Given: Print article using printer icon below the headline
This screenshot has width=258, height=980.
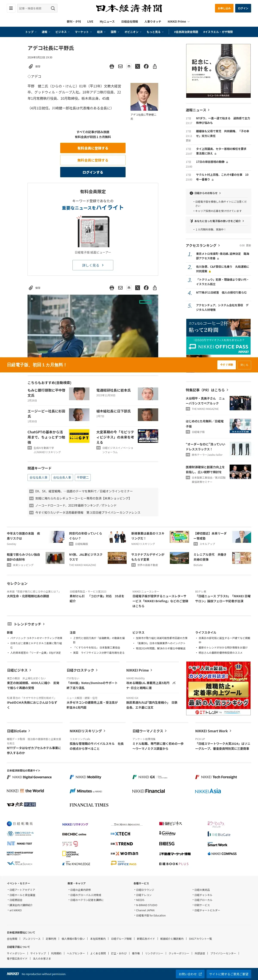Looking at the screenshot, I should point(112,66).
